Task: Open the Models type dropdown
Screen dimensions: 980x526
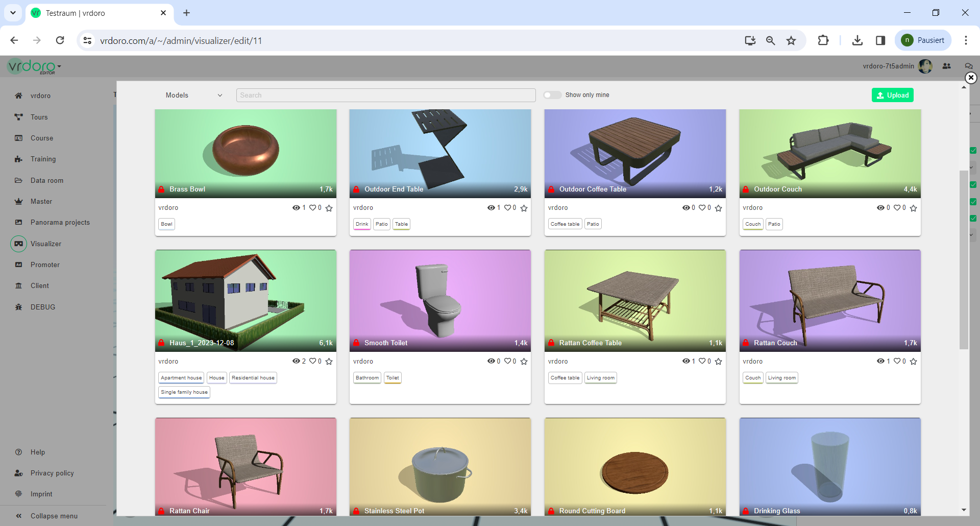Action: pos(193,95)
